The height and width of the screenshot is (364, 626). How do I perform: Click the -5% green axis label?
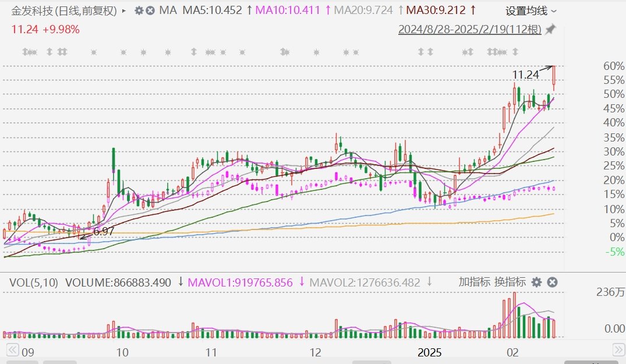coord(615,252)
